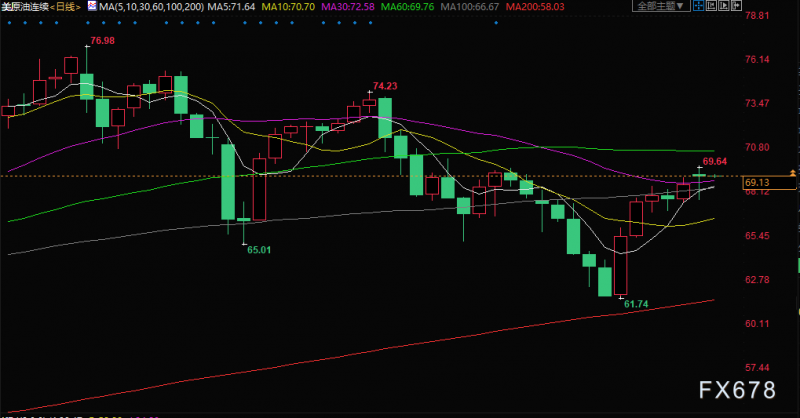Screen dimensions: 800x418
Task: Click the MA100:66.67 value
Action: 470,7
